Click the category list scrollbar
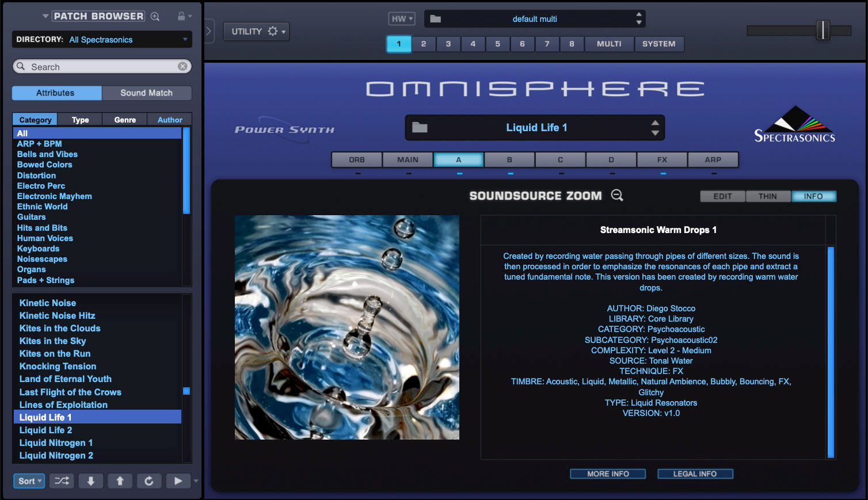This screenshot has height=500, width=868. pos(186,170)
